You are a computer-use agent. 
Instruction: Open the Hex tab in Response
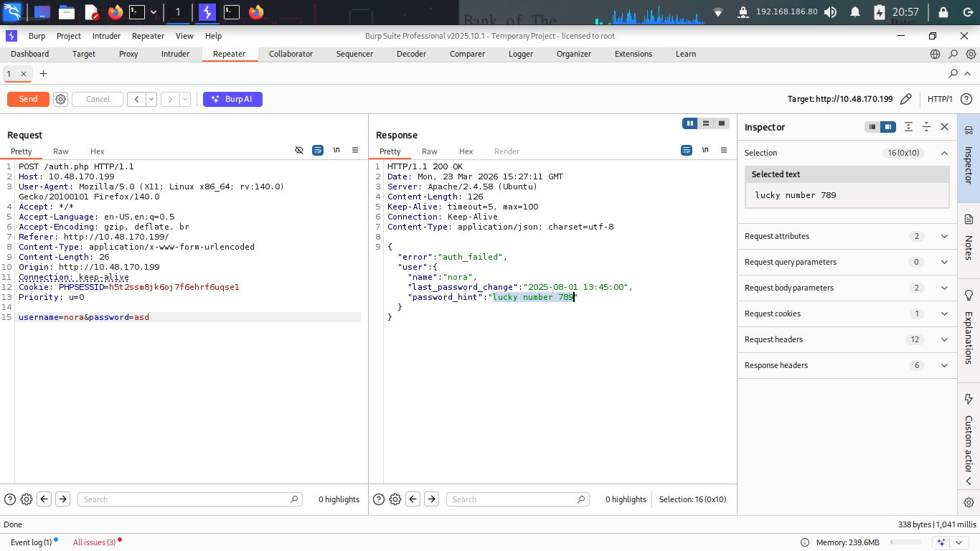coord(466,151)
